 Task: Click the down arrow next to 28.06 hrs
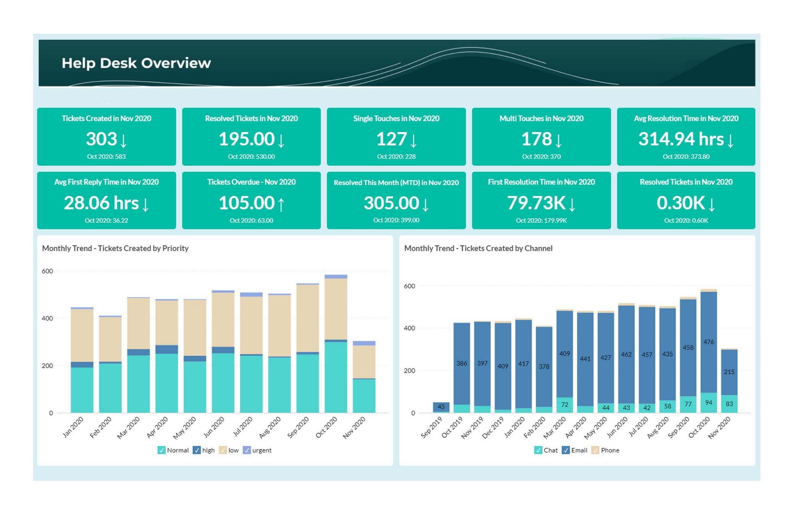click(145, 204)
